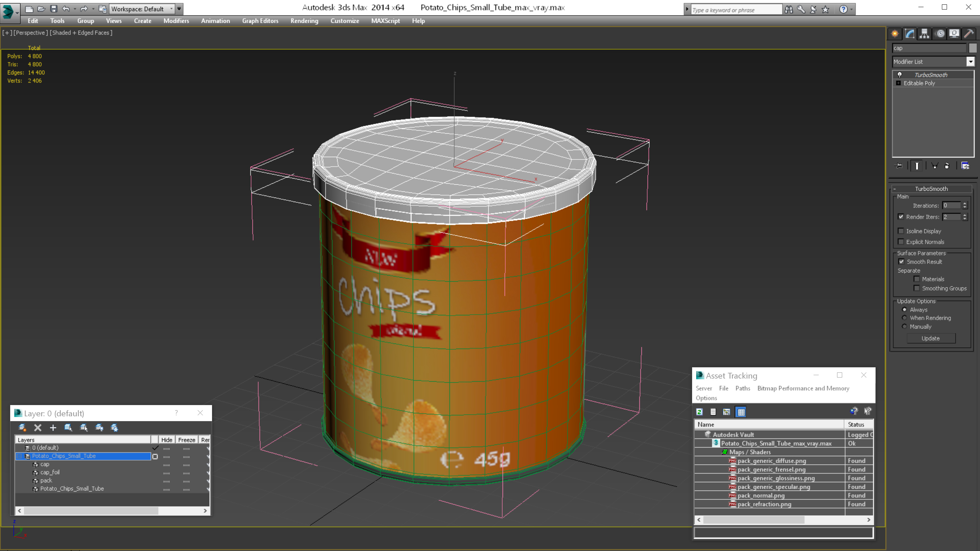The width and height of the screenshot is (980, 551).
Task: Click the Hide column header in Layer dialog
Action: [x=167, y=440]
